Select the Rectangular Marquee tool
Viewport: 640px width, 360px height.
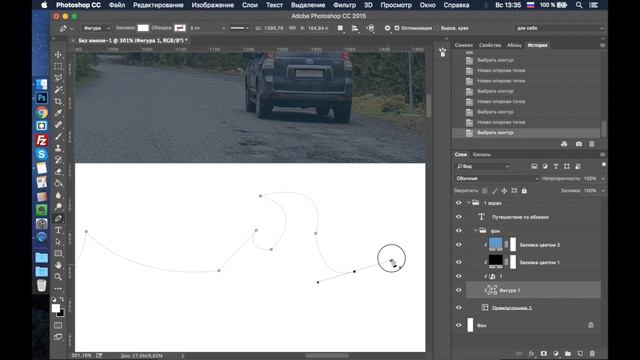click(x=58, y=66)
